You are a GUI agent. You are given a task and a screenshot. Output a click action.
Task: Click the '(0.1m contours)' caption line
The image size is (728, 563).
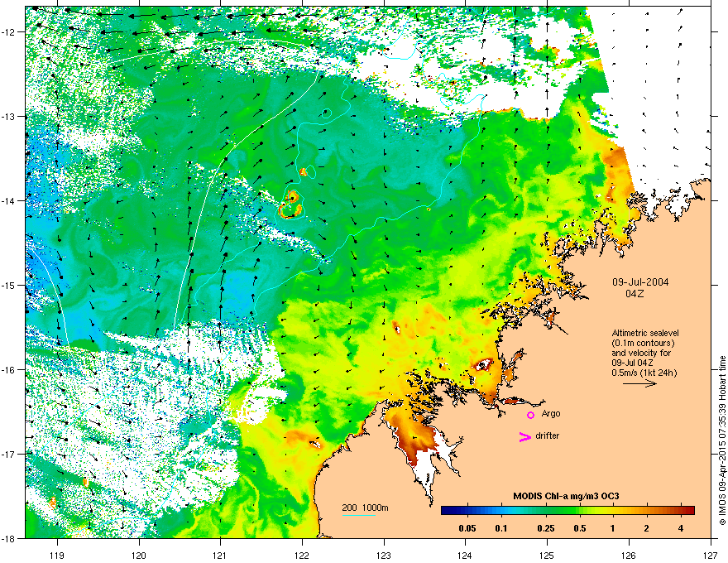[x=643, y=343]
